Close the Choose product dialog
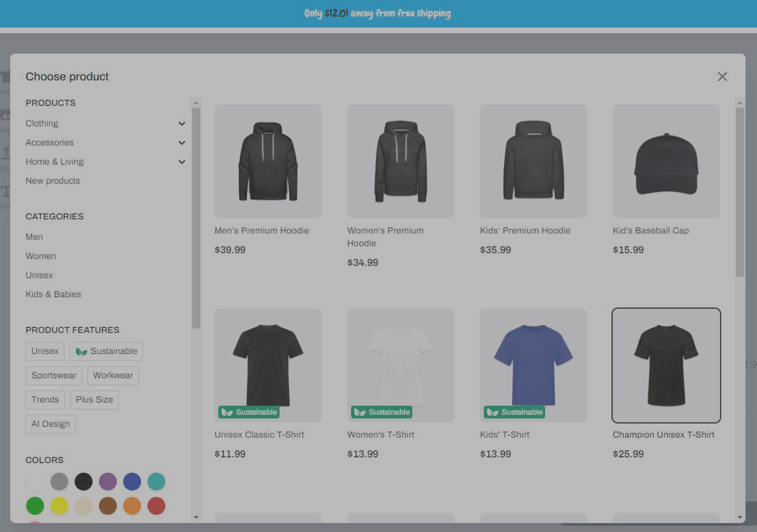 722,77
